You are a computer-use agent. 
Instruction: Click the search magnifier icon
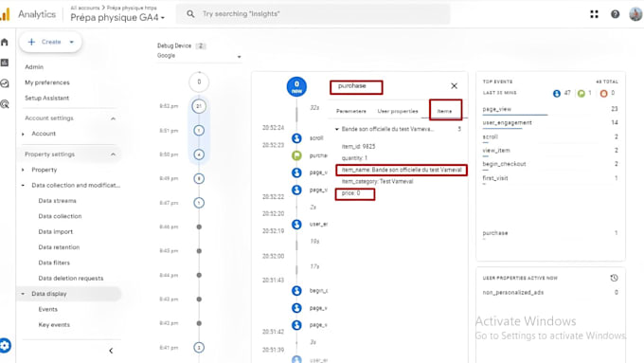point(190,14)
